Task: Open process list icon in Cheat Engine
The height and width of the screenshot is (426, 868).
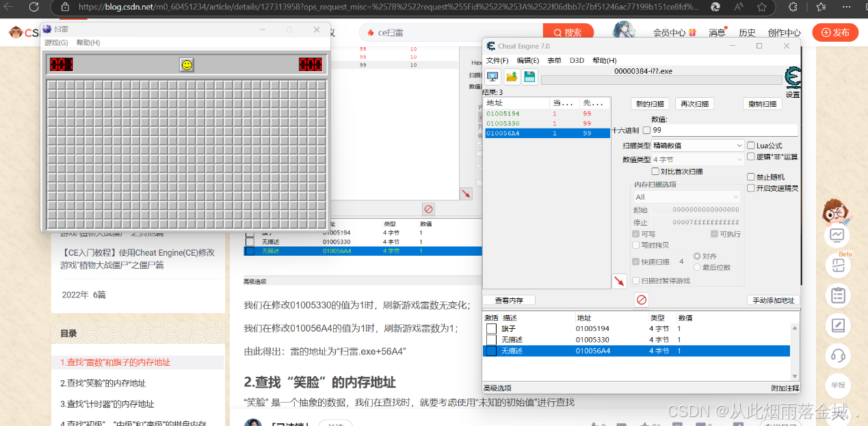Action: [x=492, y=77]
